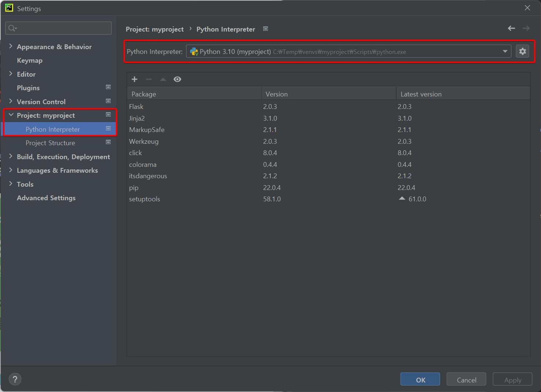Expand Build, Execution, Deployment section
Image resolution: width=541 pixels, height=392 pixels.
pos(11,156)
